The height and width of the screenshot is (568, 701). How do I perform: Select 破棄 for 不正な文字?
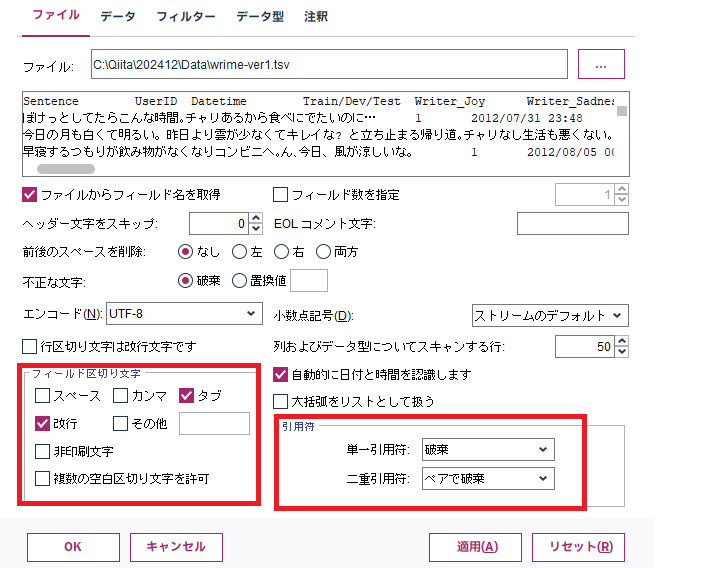186,281
